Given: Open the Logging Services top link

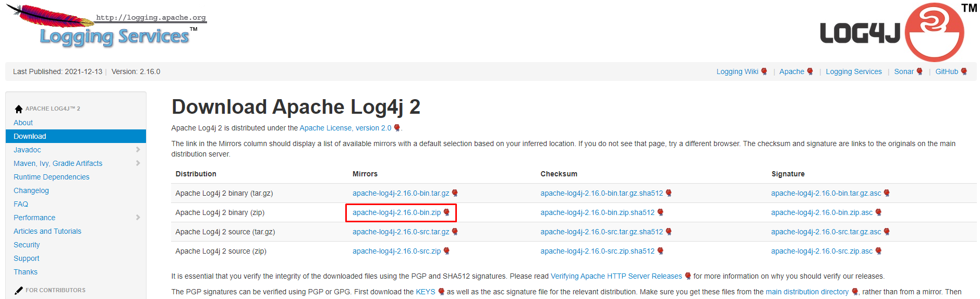Looking at the screenshot, I should (853, 71).
